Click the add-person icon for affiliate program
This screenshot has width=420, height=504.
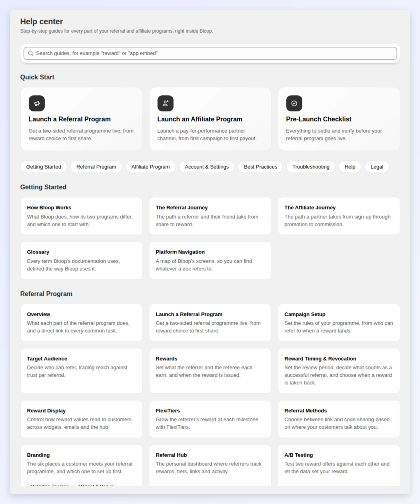[165, 103]
